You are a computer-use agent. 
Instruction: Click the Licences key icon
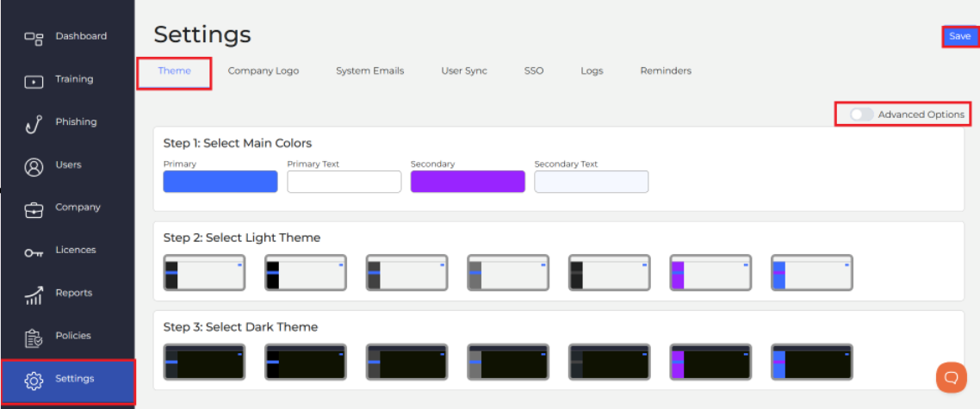[x=33, y=252]
